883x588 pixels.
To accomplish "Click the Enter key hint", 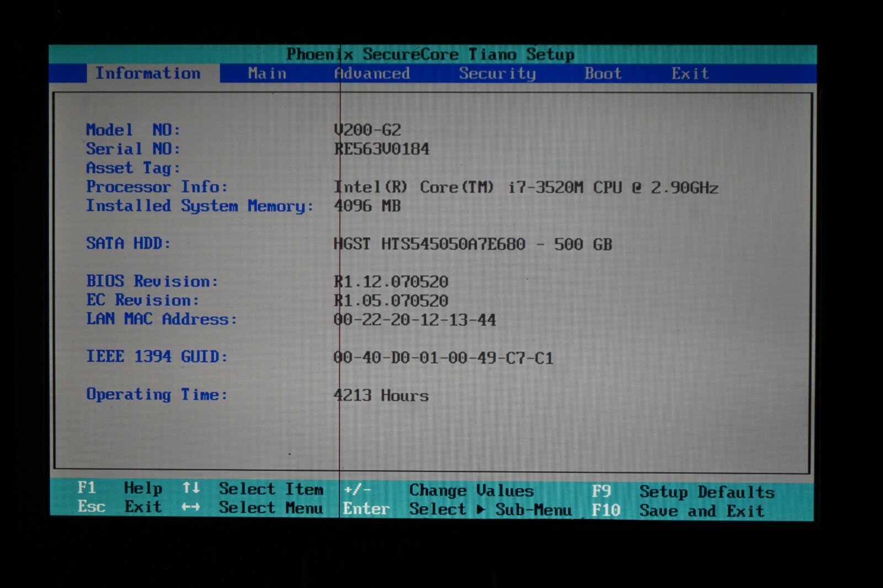I will (366, 509).
